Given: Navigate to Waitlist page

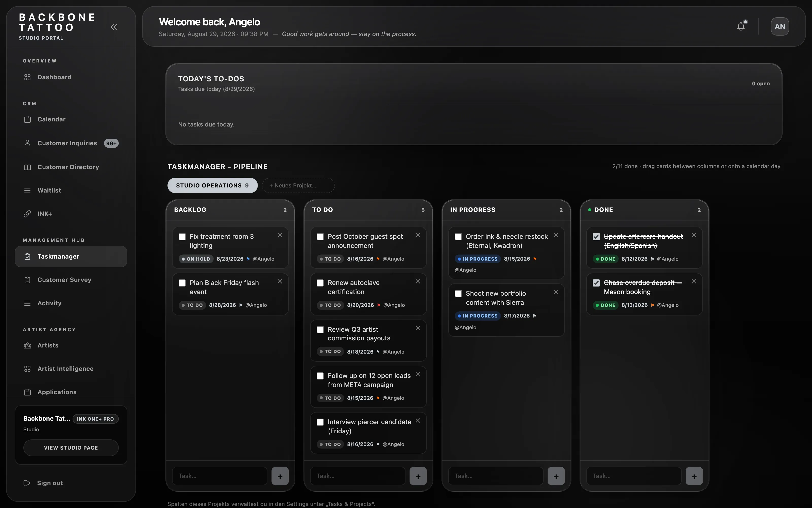Looking at the screenshot, I should 71,190.
